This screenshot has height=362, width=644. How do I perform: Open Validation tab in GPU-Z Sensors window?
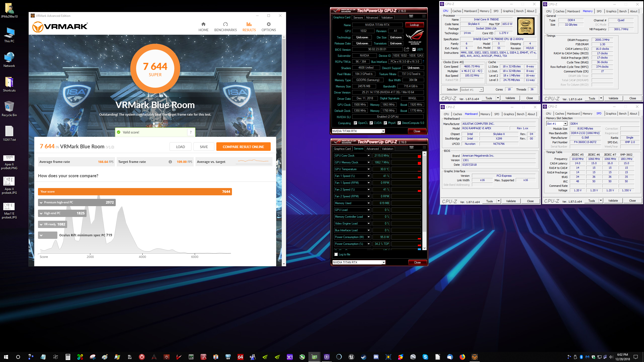point(387,149)
